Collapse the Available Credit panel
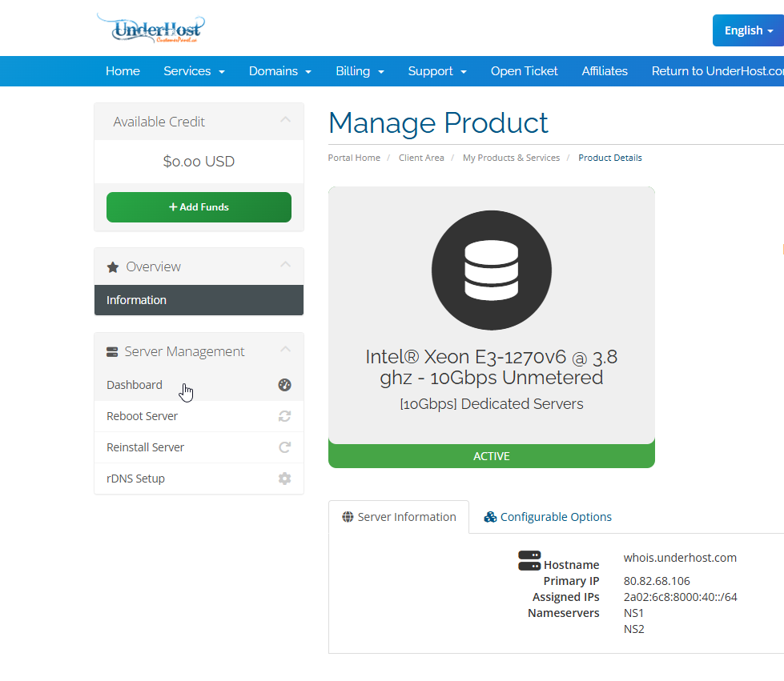This screenshot has width=784, height=681. click(x=286, y=120)
